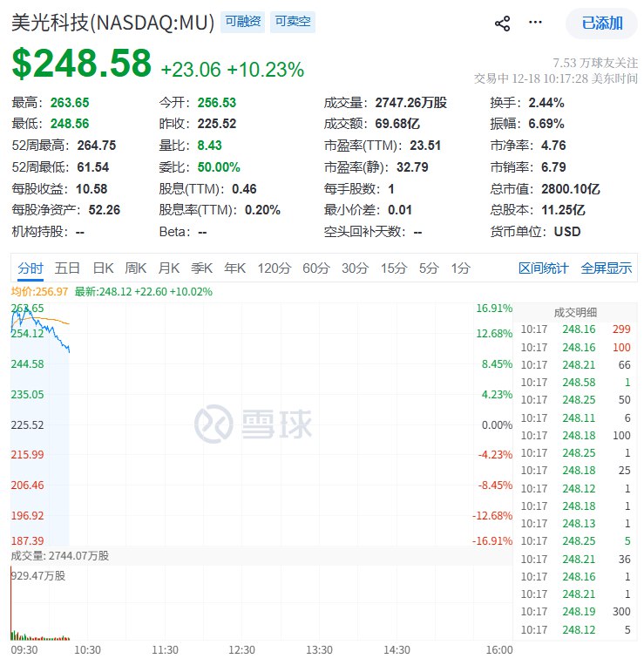
Task: Click the 最新:248.12 latest price label
Action: tap(144, 292)
